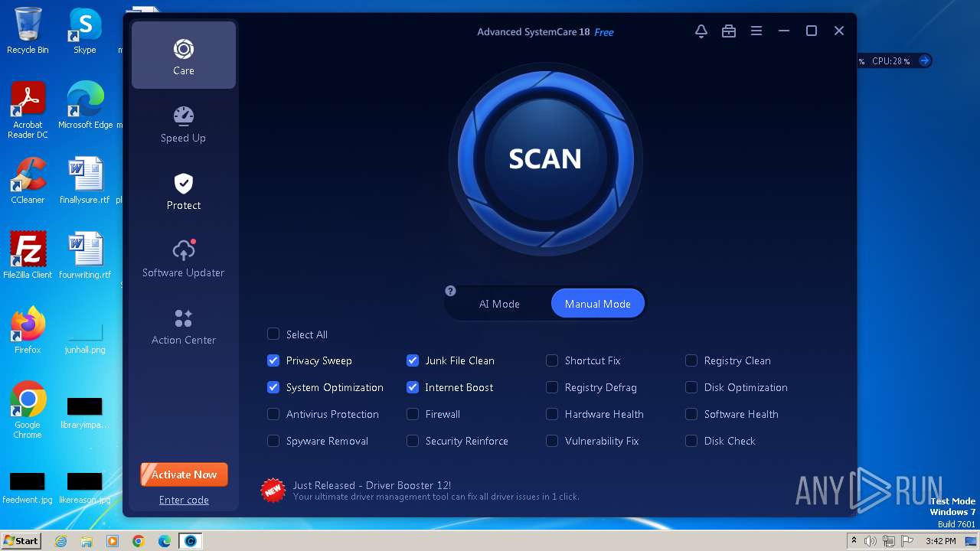980x551 pixels.
Task: Open the Windows Start button
Action: click(21, 541)
